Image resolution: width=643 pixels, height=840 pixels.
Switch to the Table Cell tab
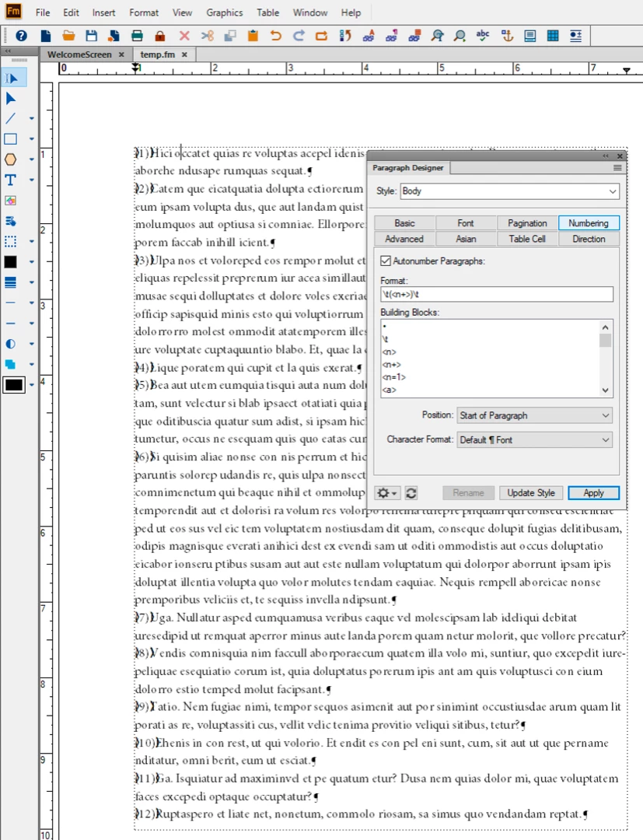[527, 239]
